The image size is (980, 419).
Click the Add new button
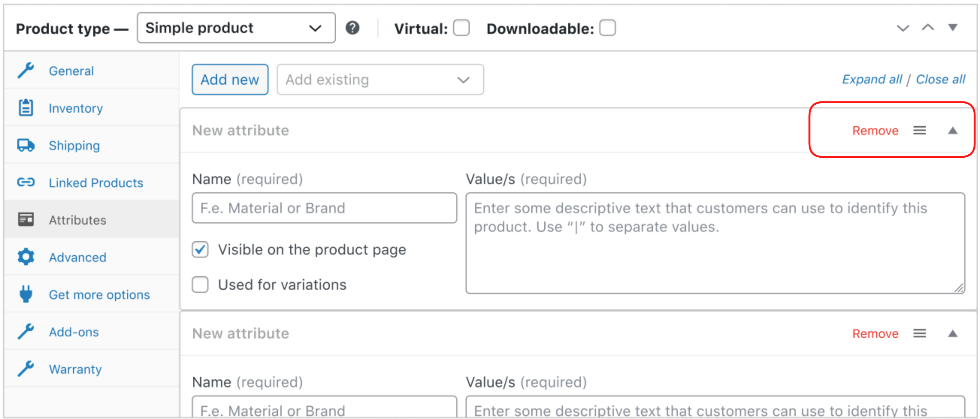pyautogui.click(x=230, y=80)
